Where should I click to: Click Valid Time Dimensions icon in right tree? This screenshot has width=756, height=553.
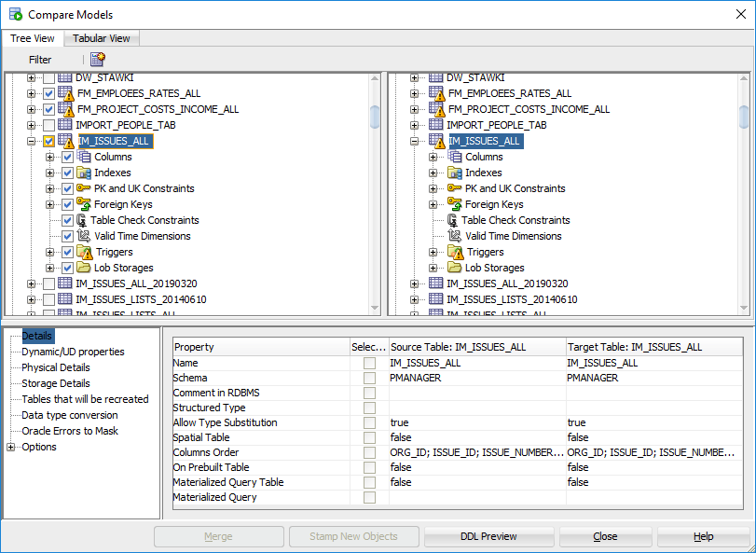coord(455,236)
